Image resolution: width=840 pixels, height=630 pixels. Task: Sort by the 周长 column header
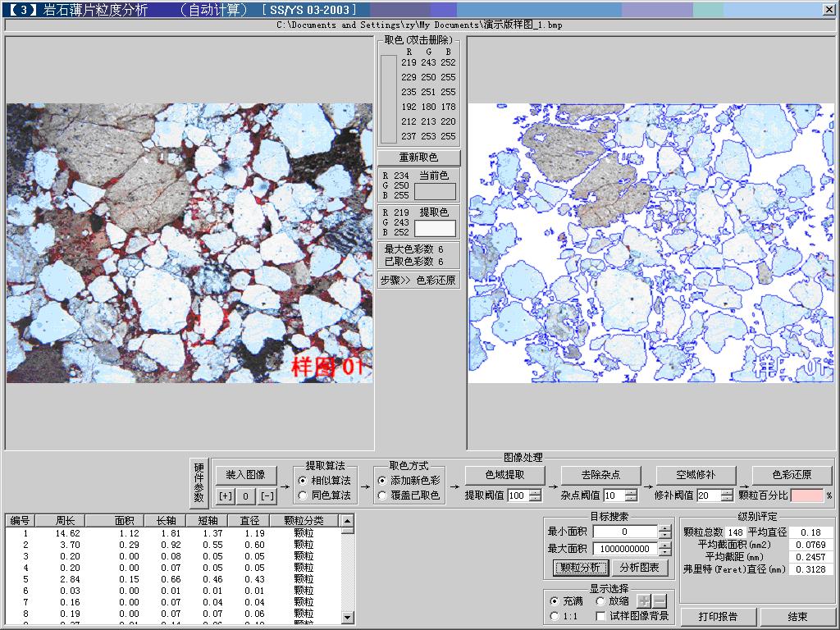tap(66, 520)
